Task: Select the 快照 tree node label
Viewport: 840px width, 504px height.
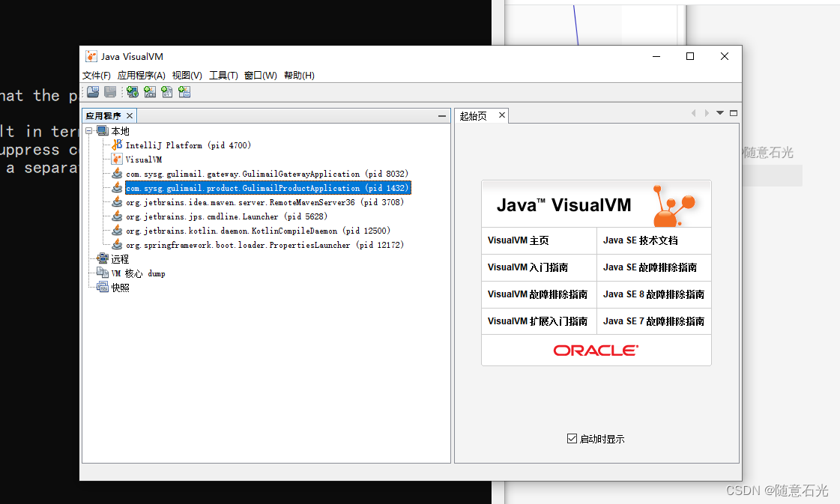Action: coord(120,288)
